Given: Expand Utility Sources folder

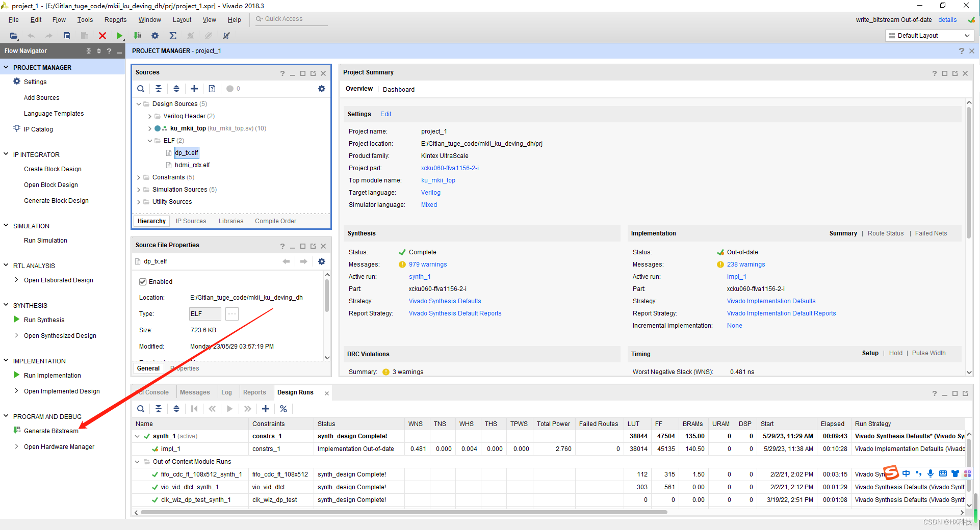Looking at the screenshot, I should point(139,202).
